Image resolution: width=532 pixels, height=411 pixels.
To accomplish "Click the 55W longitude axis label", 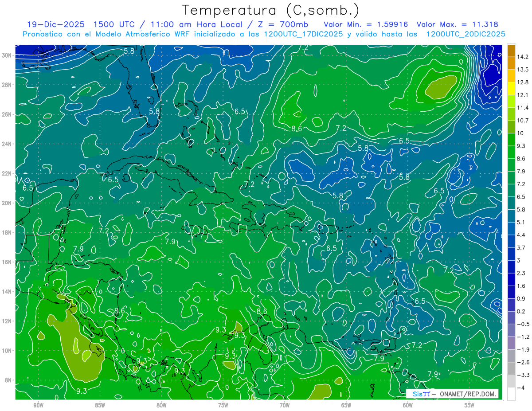I will coord(469,405).
